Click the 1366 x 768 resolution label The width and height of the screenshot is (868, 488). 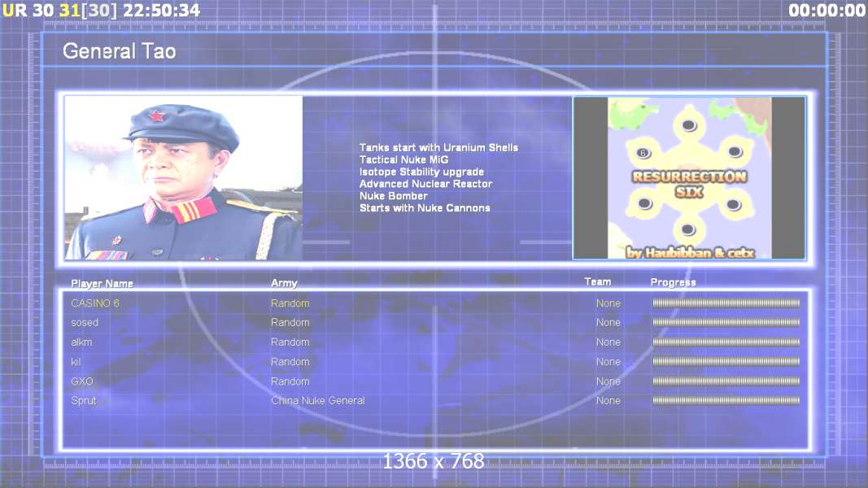[434, 461]
